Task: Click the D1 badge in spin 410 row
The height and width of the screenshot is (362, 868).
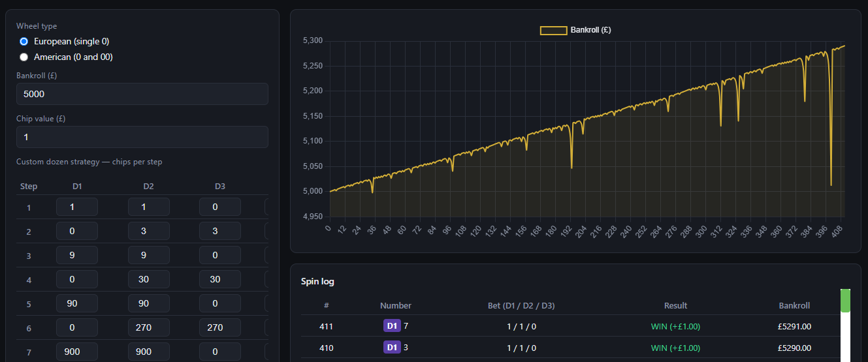Action: click(392, 348)
